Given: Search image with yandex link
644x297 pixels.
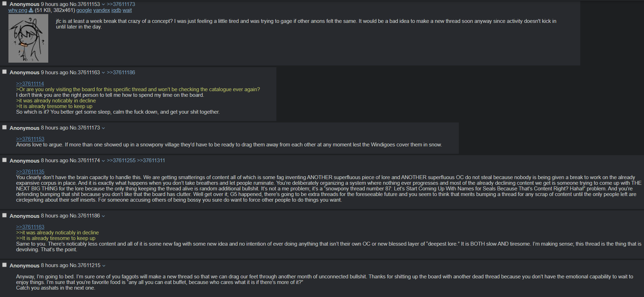Looking at the screenshot, I should pyautogui.click(x=101, y=10).
